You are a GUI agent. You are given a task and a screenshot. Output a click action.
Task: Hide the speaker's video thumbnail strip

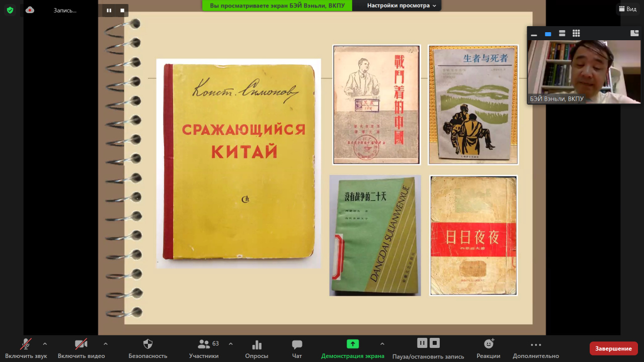534,34
